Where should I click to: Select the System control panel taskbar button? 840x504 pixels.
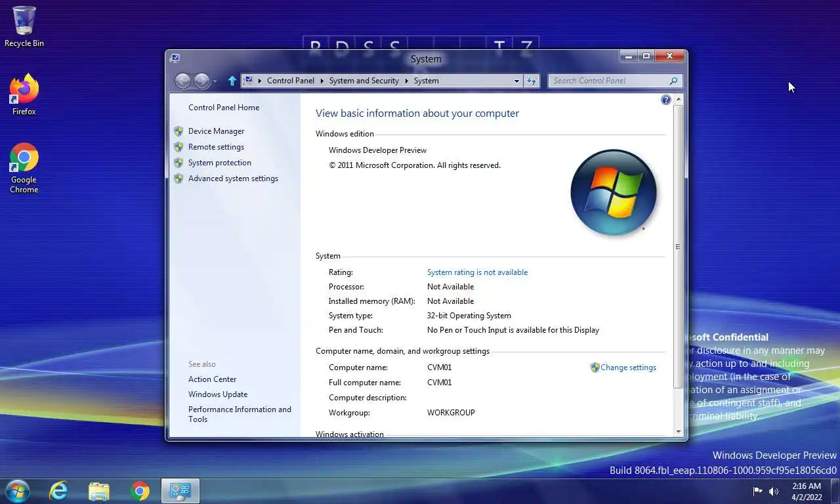tap(180, 491)
